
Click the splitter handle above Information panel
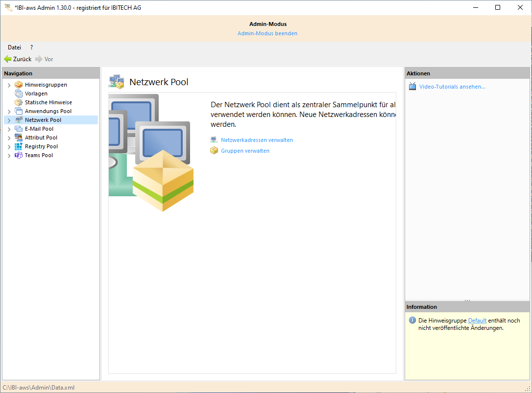pyautogui.click(x=467, y=300)
